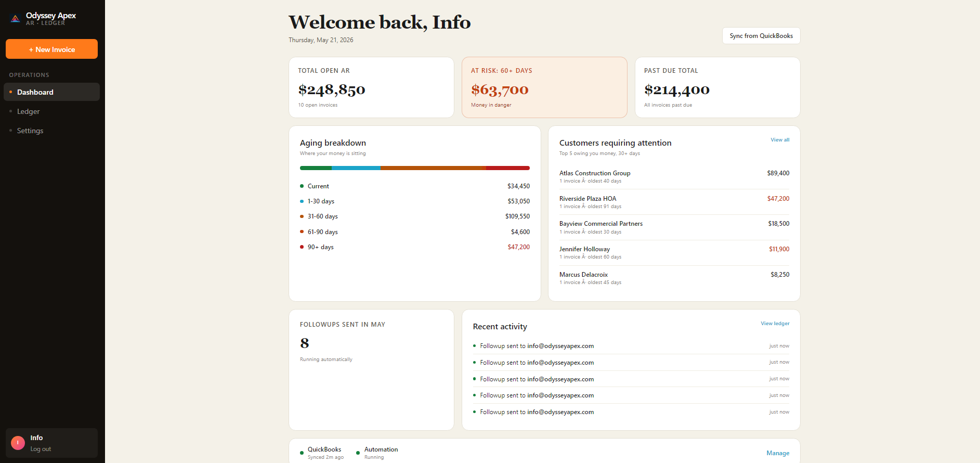
Task: Click the Money in danger caption
Action: (491, 105)
